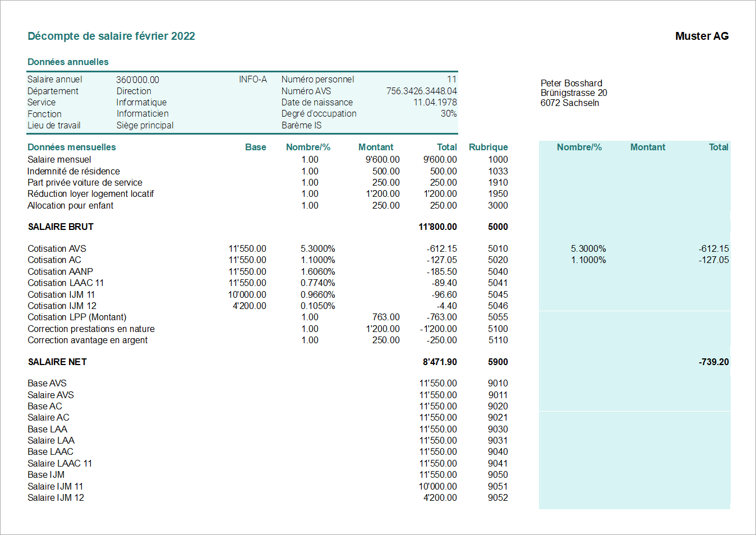Click the "Base" column header

255,147
